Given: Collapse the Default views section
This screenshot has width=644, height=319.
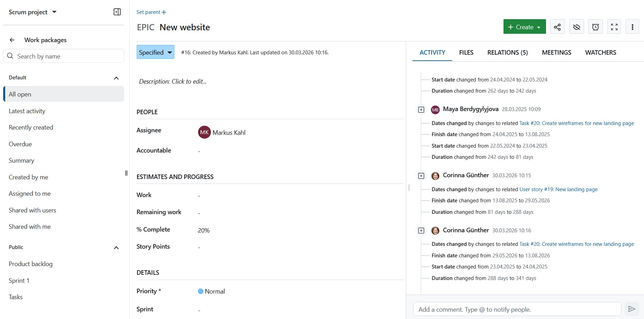Looking at the screenshot, I should coord(116,78).
